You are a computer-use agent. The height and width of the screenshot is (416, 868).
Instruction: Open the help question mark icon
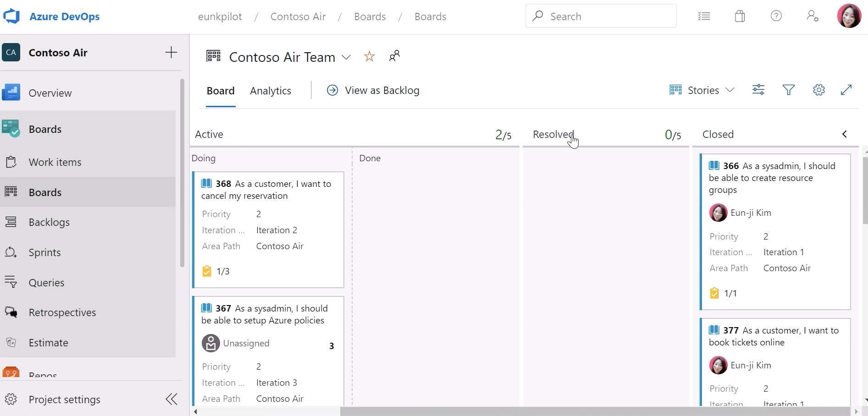click(776, 16)
